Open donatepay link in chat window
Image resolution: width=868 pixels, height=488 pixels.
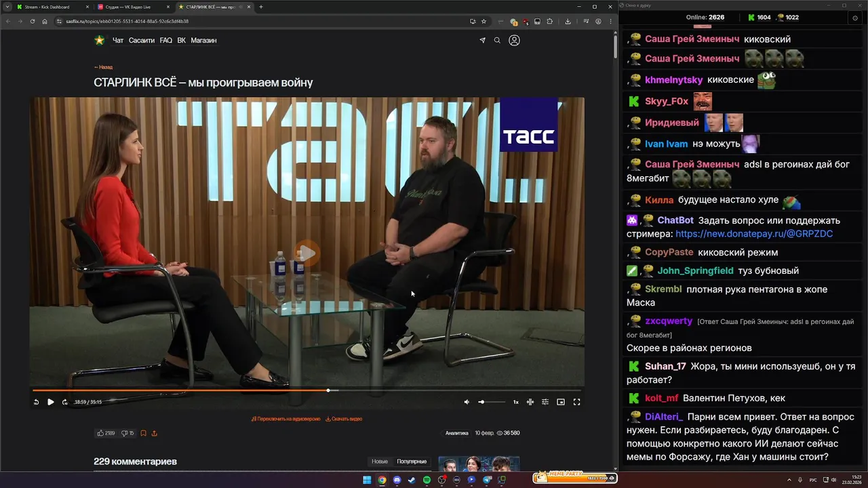pyautogui.click(x=754, y=234)
